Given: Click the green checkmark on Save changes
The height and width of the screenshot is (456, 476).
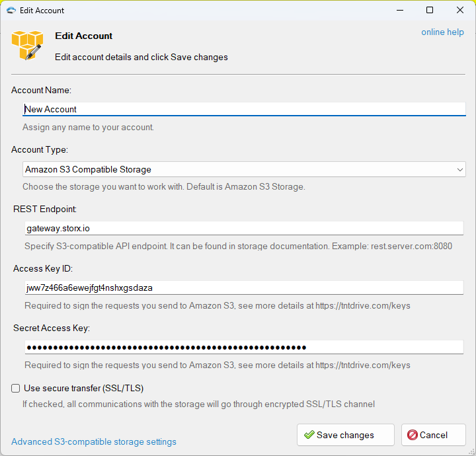Looking at the screenshot, I should (x=309, y=435).
